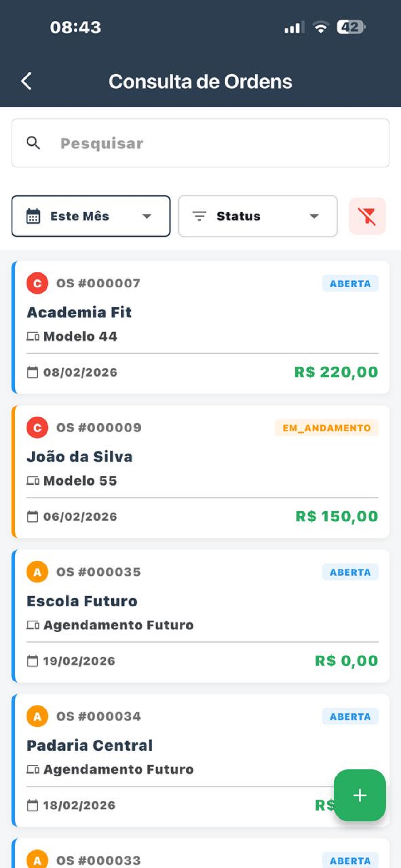Tap the orange A avatar on OS #000035
This screenshot has height=868, width=401.
point(37,572)
